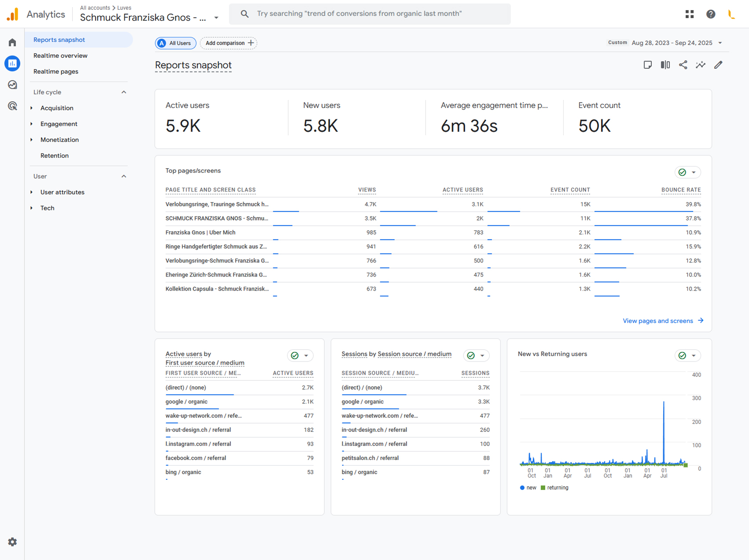Toggle the All Users comparison chip
749x560 pixels.
pyautogui.click(x=176, y=43)
